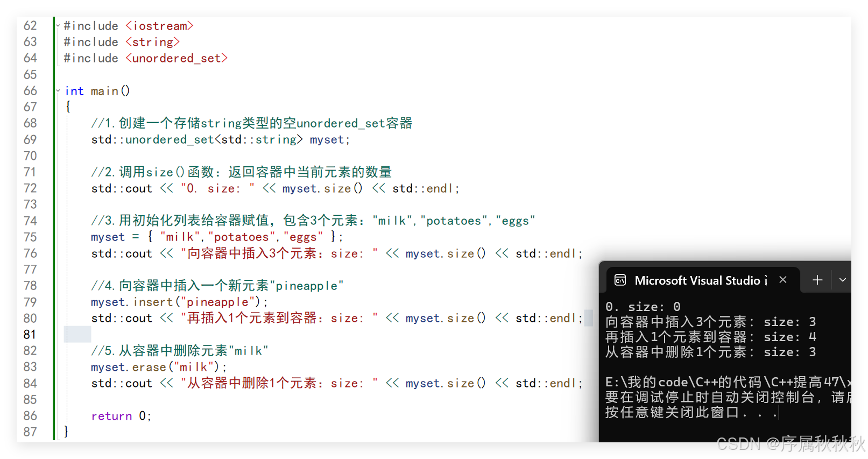Click the 'return 0;' statement
Viewport: 868px width, 459px height.
tap(122, 416)
